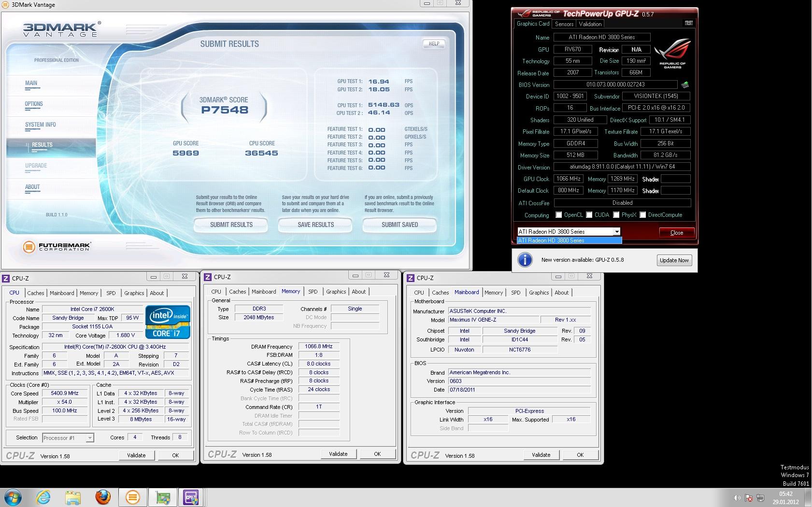Click the SAVE RESULTS button
This screenshot has height=507, width=812.
tap(315, 225)
